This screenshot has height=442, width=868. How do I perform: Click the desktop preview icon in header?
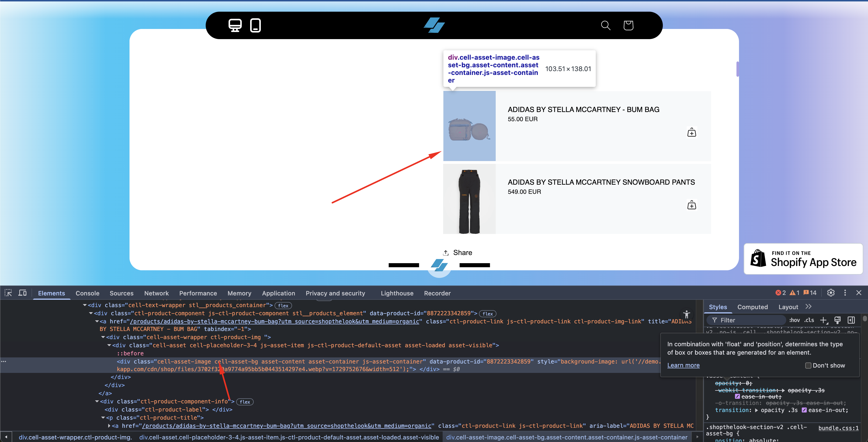235,25
